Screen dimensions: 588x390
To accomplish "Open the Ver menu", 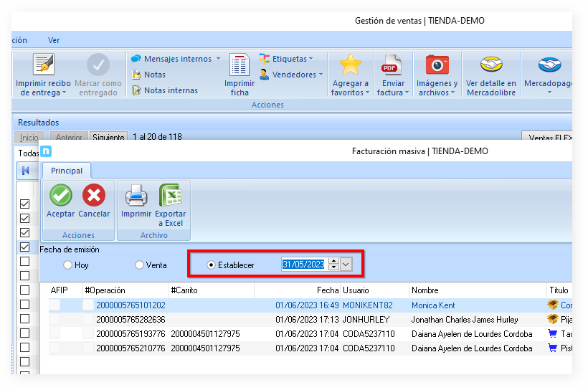I will coord(54,40).
